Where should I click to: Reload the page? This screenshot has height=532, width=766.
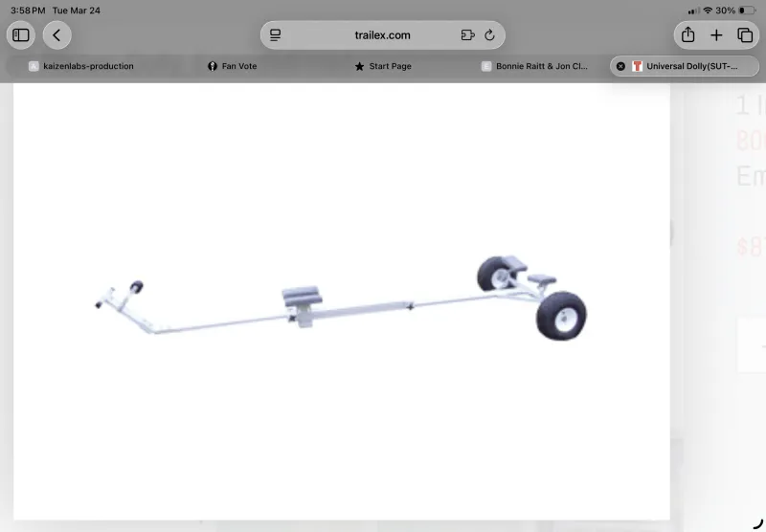click(x=489, y=35)
